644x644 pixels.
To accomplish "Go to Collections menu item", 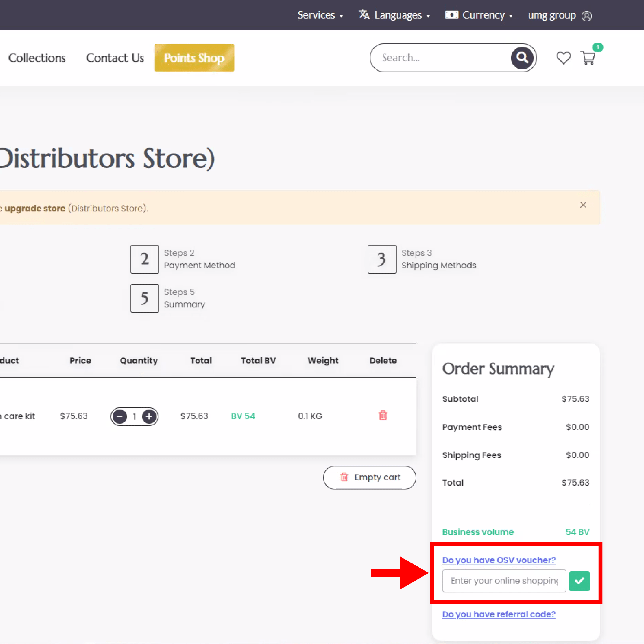I will point(37,58).
